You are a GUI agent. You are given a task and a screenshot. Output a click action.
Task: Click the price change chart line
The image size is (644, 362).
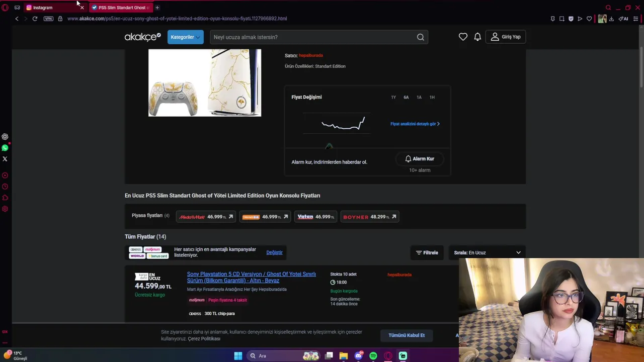[x=343, y=124]
